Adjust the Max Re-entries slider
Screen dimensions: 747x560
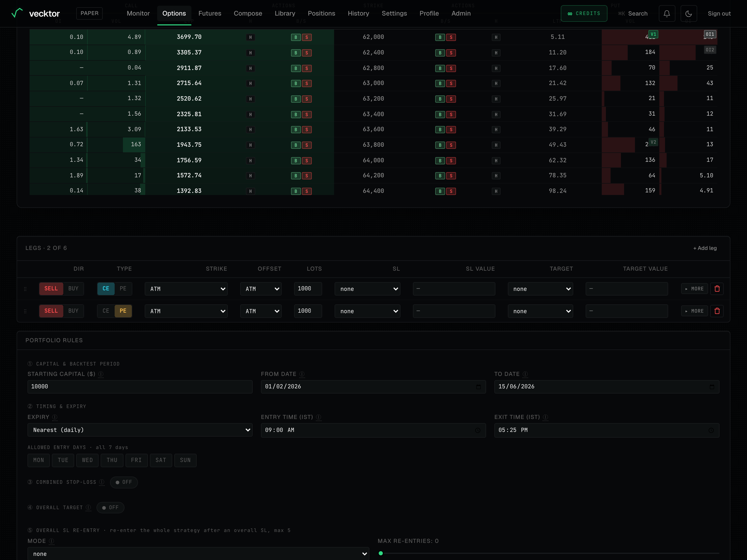pos(548,554)
